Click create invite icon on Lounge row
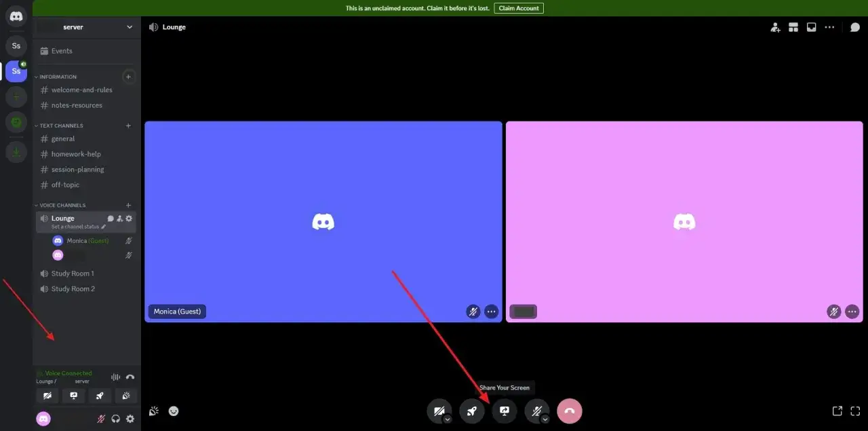This screenshot has width=868, height=431. pos(119,219)
